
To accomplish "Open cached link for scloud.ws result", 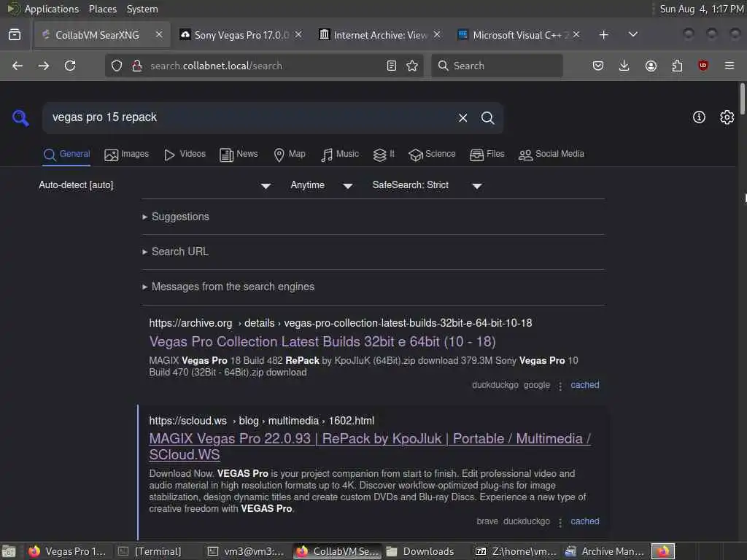I will 585,521.
